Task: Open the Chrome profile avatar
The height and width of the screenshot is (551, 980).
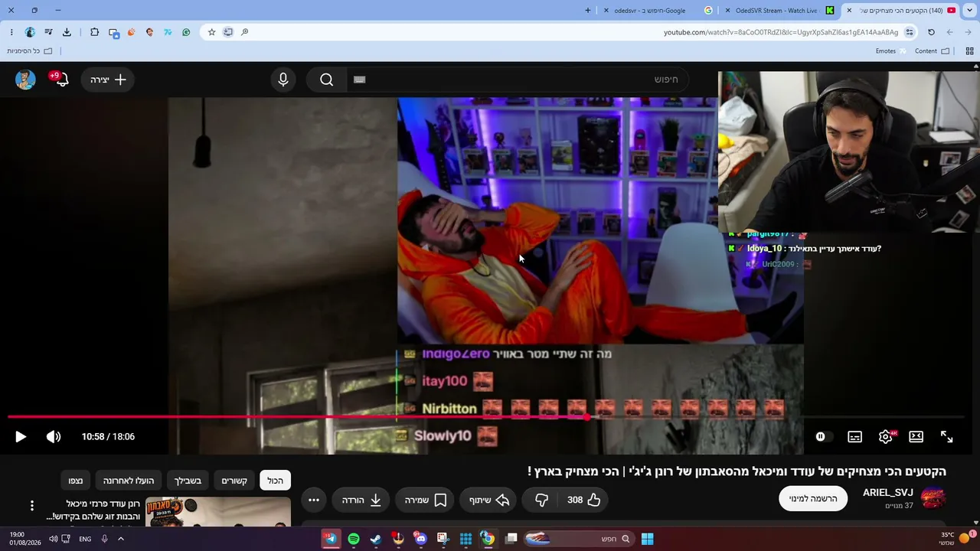Action: coord(30,32)
